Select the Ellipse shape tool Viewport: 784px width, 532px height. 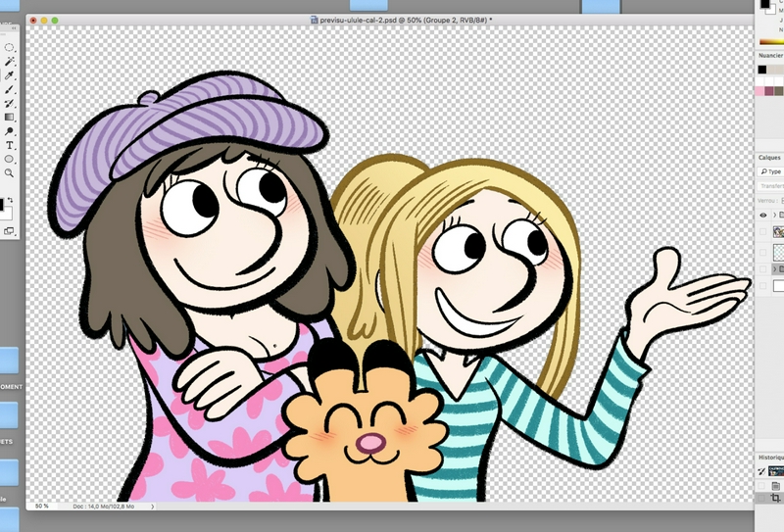[x=10, y=159]
